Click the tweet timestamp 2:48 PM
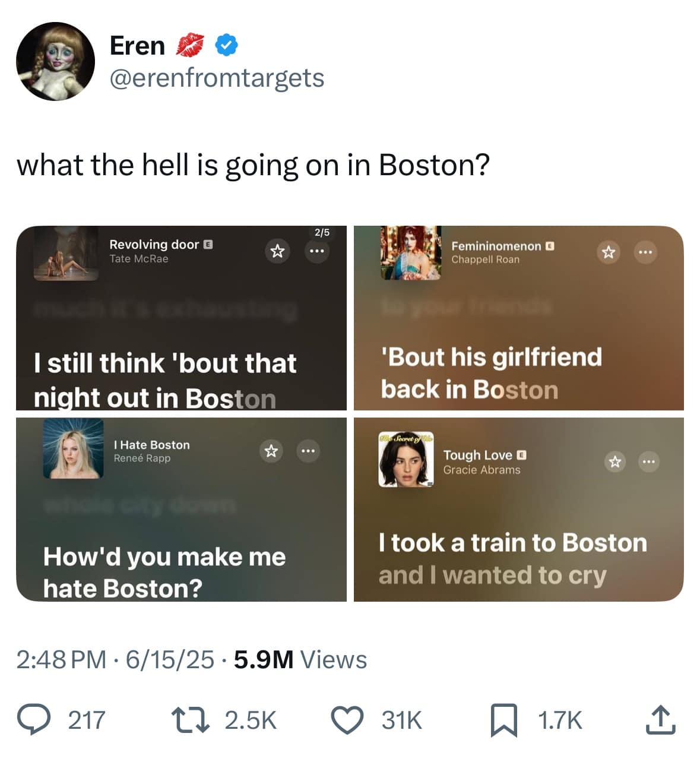Image resolution: width=700 pixels, height=768 pixels. click(61, 659)
